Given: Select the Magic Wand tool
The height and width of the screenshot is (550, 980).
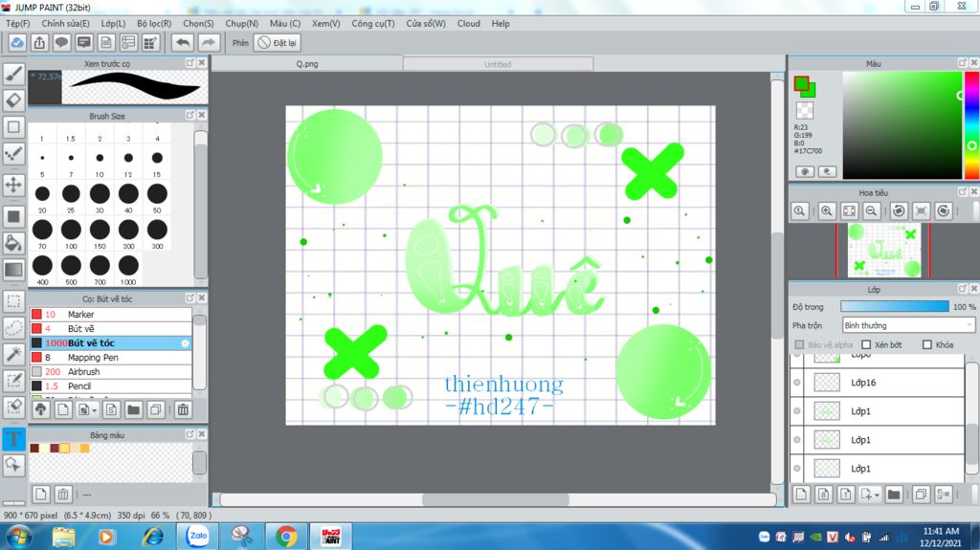Looking at the screenshot, I should click(x=13, y=354).
